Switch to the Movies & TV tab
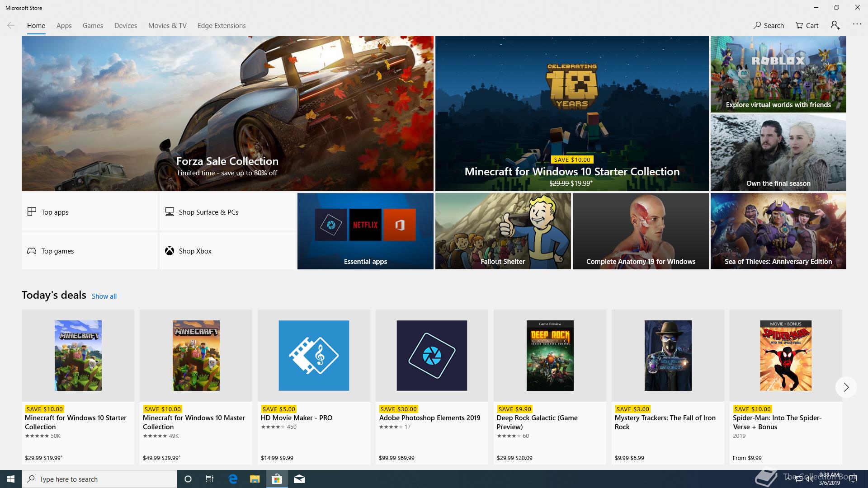The width and height of the screenshot is (868, 488). click(x=167, y=26)
